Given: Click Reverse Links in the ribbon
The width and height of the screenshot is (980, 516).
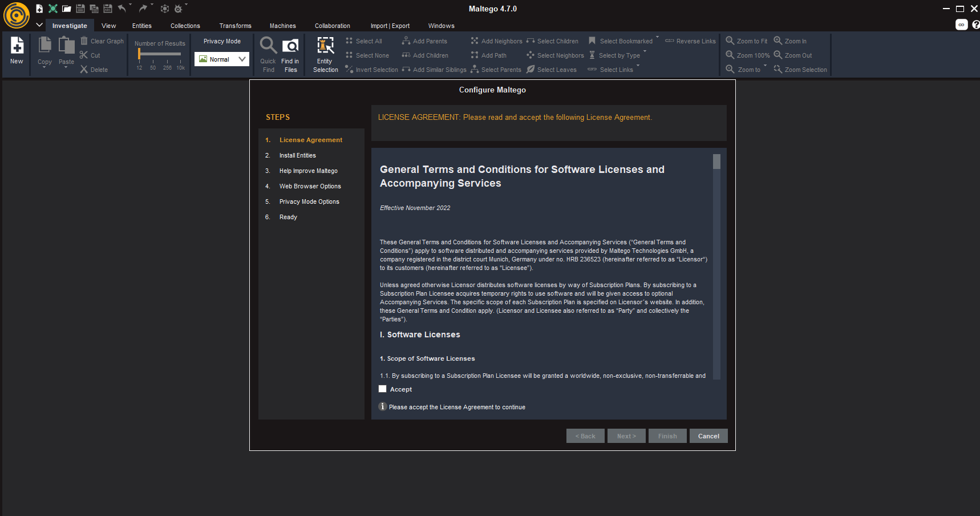Looking at the screenshot, I should pyautogui.click(x=690, y=41).
